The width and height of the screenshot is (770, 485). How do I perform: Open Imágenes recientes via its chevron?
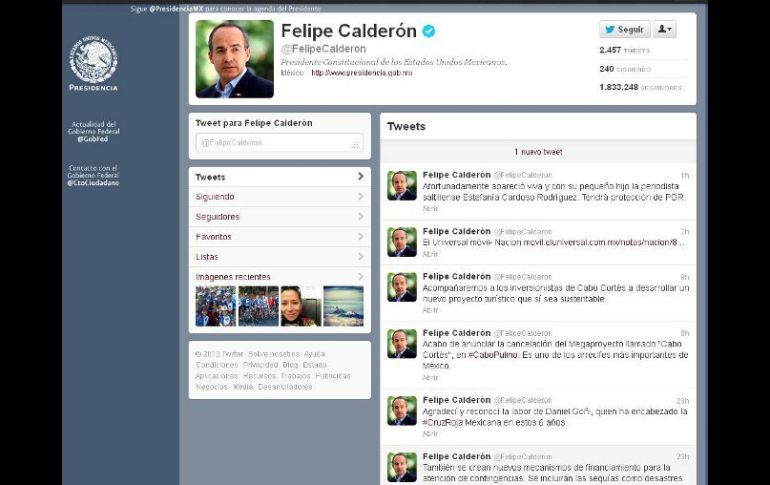pos(360,277)
